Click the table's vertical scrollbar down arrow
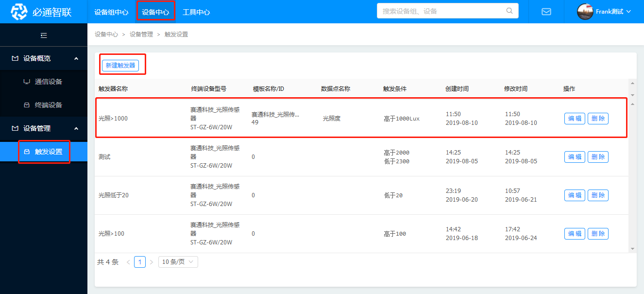 click(632, 249)
